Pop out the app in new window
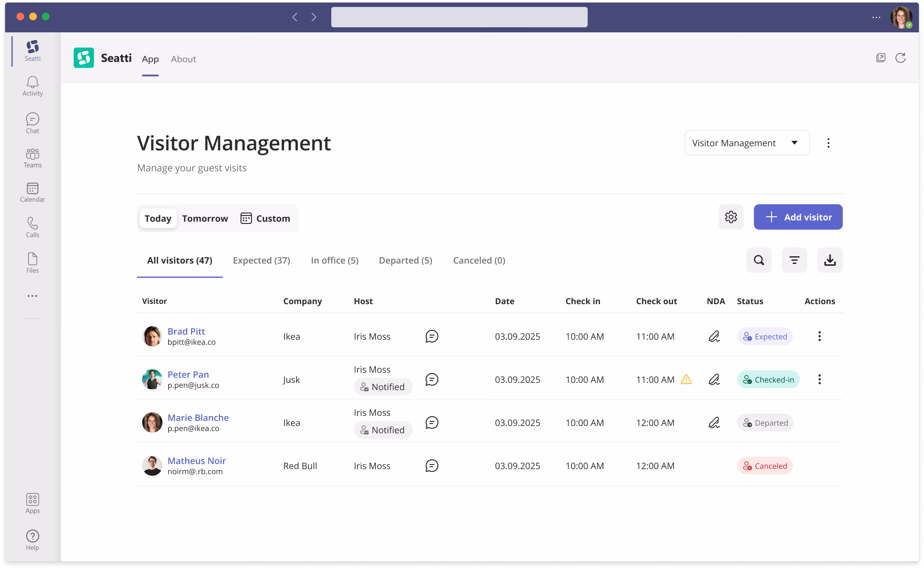 [x=881, y=58]
